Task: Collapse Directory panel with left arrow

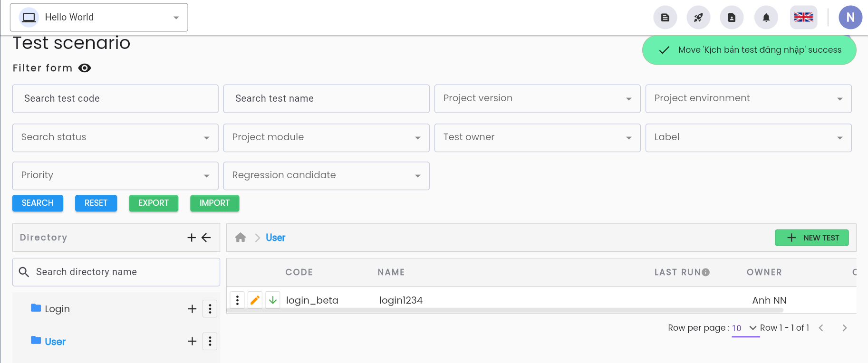Action: click(206, 238)
